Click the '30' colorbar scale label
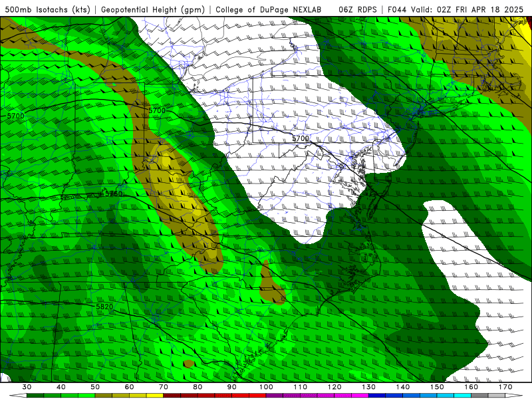Image resolution: width=532 pixels, height=399 pixels. [27, 387]
